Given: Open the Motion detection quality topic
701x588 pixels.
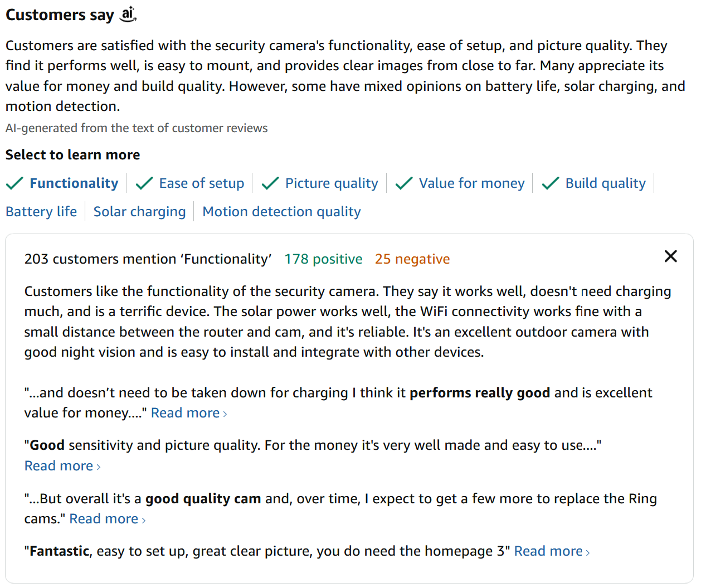Looking at the screenshot, I should (281, 212).
